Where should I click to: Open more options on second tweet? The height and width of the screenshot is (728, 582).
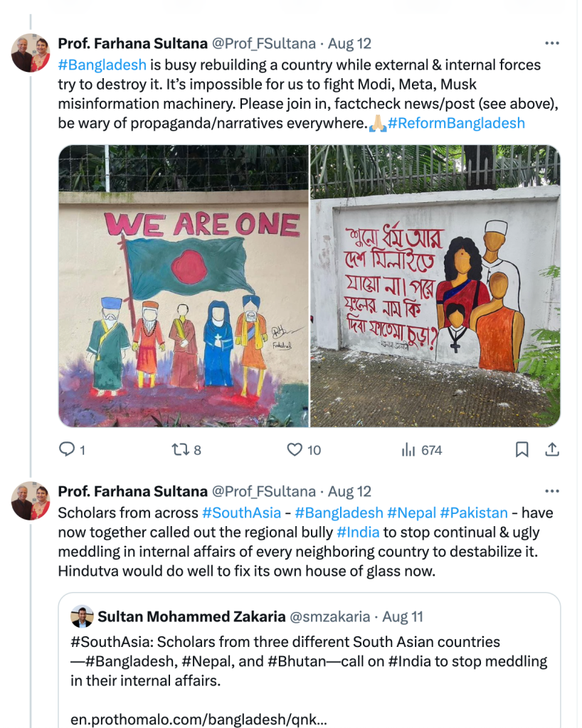pyautogui.click(x=551, y=491)
